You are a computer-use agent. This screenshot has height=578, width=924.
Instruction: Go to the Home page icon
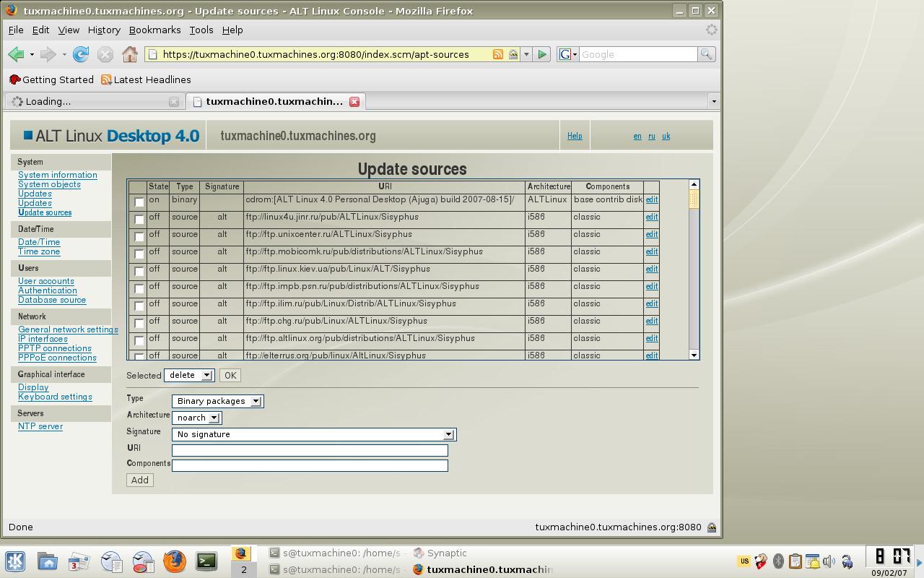coord(130,54)
